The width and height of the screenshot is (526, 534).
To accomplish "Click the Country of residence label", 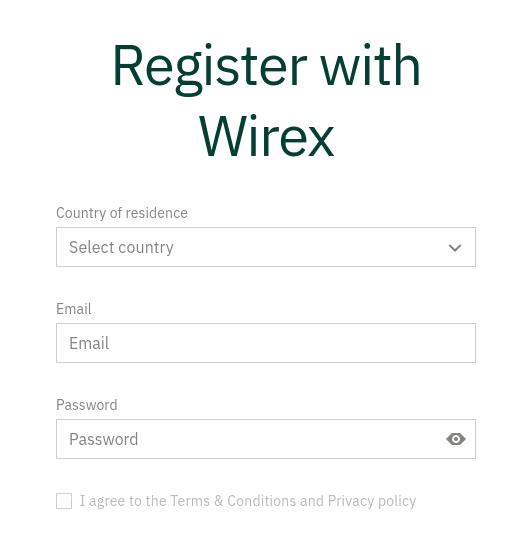I will point(122,213).
